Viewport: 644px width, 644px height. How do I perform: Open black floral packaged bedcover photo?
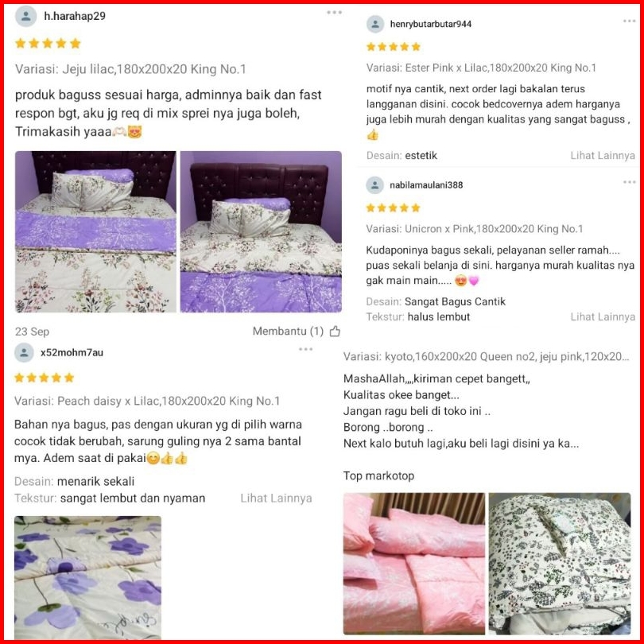[560, 564]
